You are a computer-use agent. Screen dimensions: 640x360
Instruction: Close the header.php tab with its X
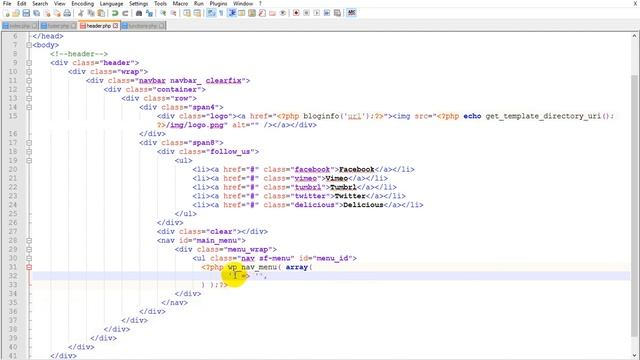pyautogui.click(x=116, y=26)
